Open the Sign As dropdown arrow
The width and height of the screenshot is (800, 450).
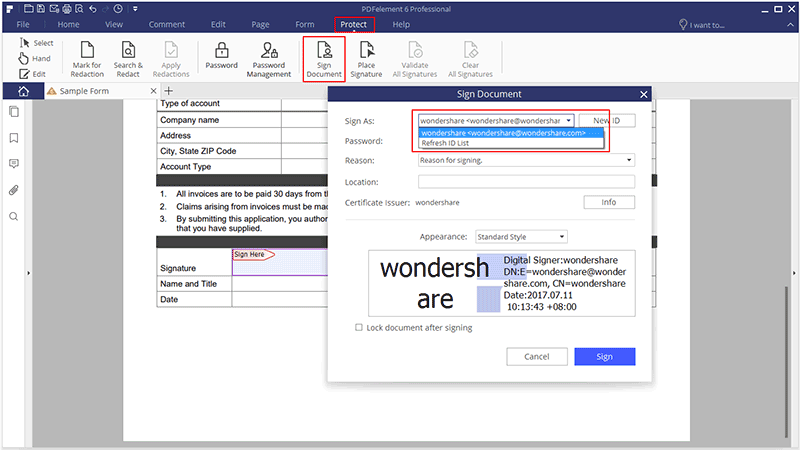[568, 121]
